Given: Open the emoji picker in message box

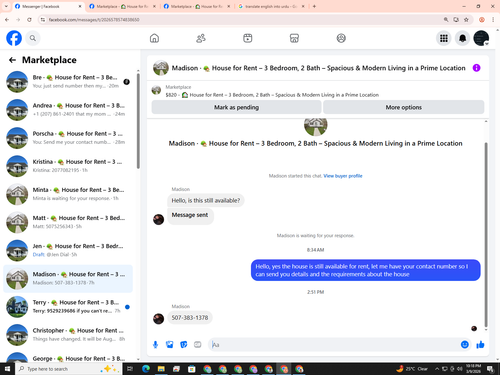Looking at the screenshot, I should [465, 345].
